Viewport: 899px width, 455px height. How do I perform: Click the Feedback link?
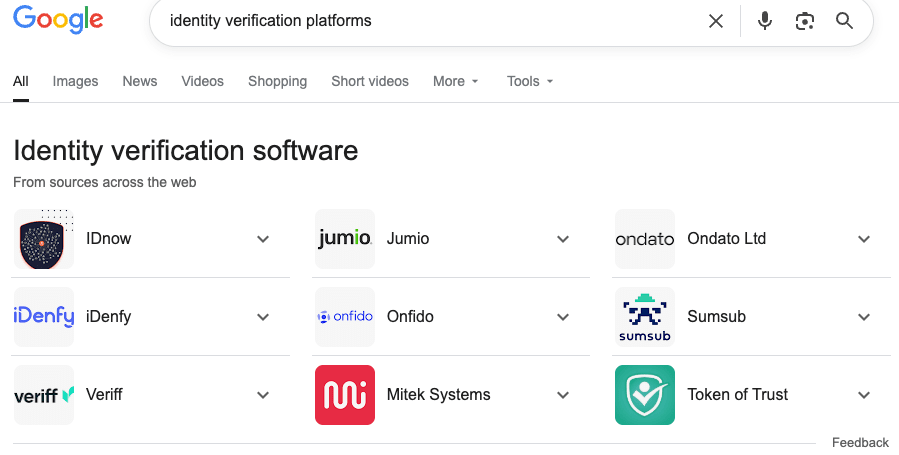[x=860, y=442]
